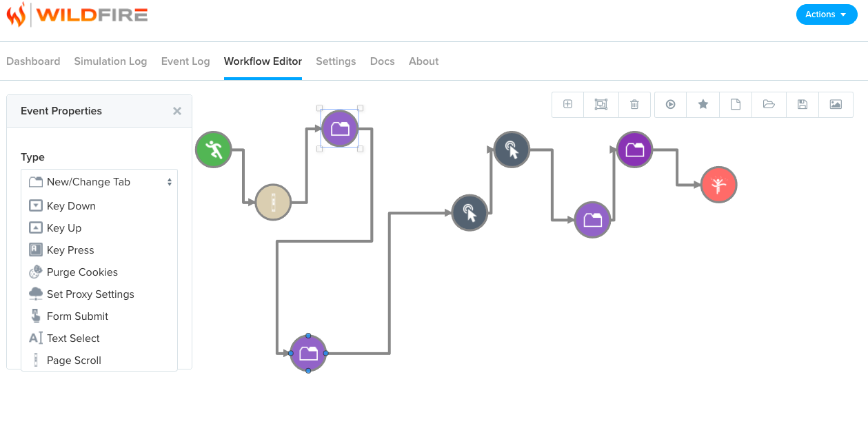
Task: Close the Event Properties panel
Action: tap(177, 111)
